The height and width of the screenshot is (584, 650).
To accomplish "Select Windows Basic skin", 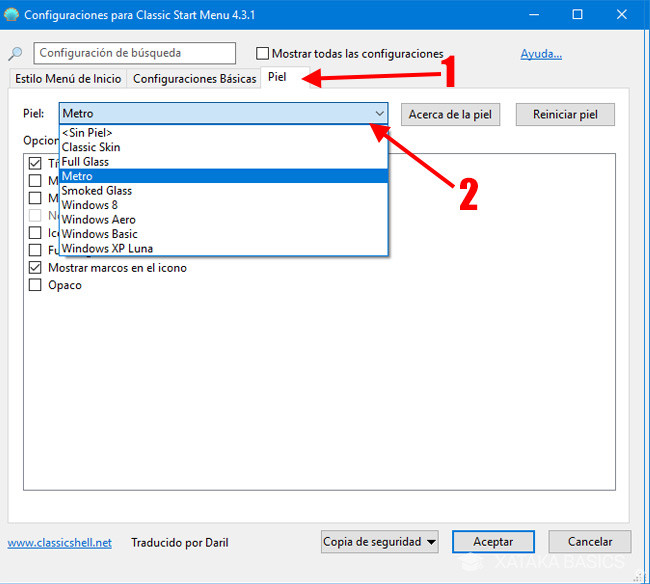I will (x=224, y=234).
